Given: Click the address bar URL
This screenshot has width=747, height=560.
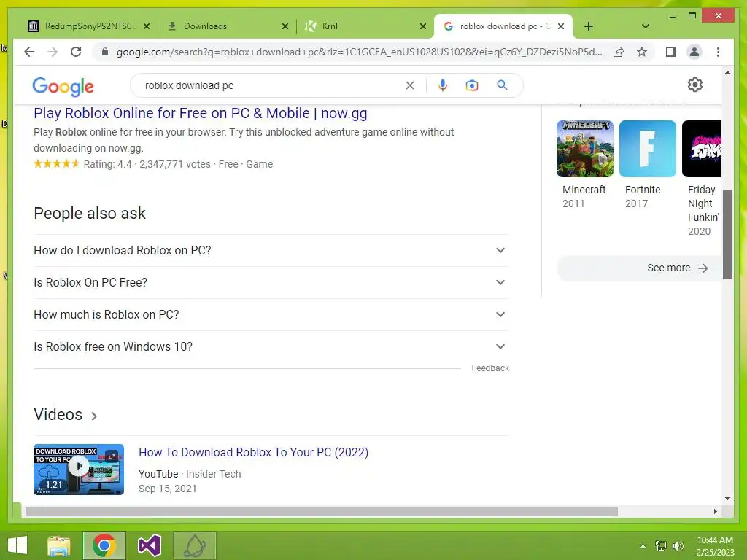Looking at the screenshot, I should click(359, 52).
